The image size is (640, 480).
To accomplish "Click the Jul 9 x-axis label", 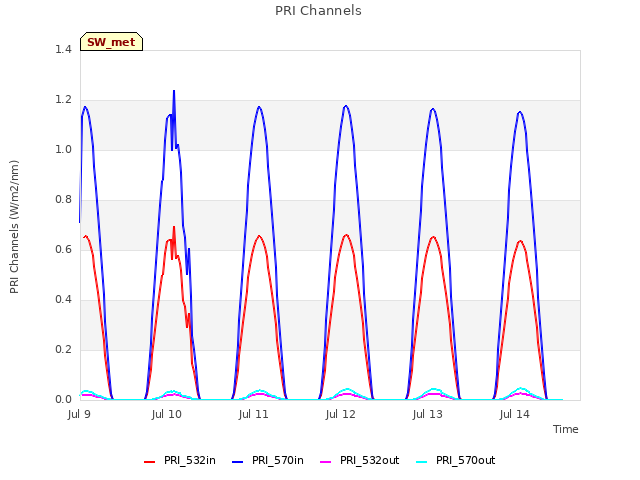I will 79,414.
